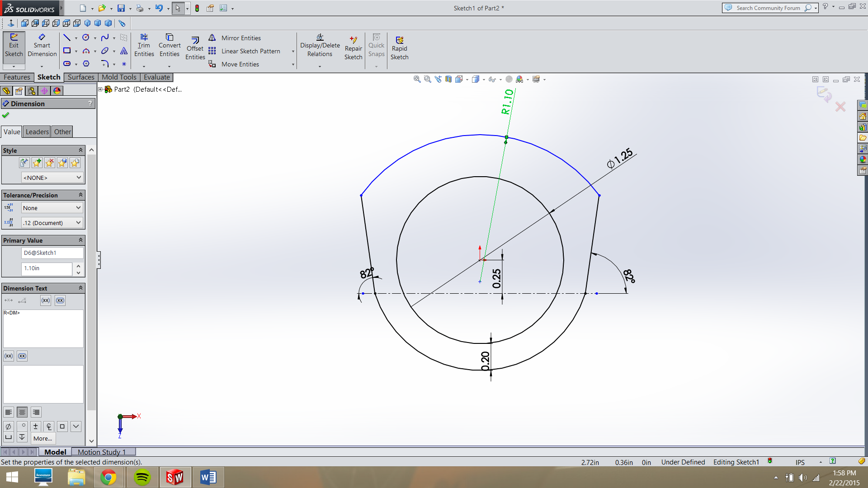Click the More button for dimension symbols
Image resolution: width=868 pixels, height=488 pixels.
(x=42, y=438)
